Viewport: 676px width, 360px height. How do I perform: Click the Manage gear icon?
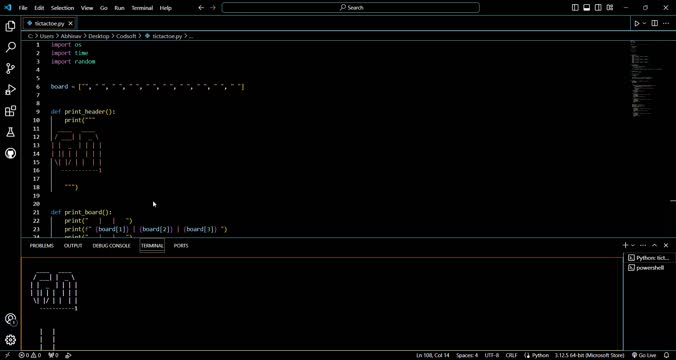(x=10, y=340)
